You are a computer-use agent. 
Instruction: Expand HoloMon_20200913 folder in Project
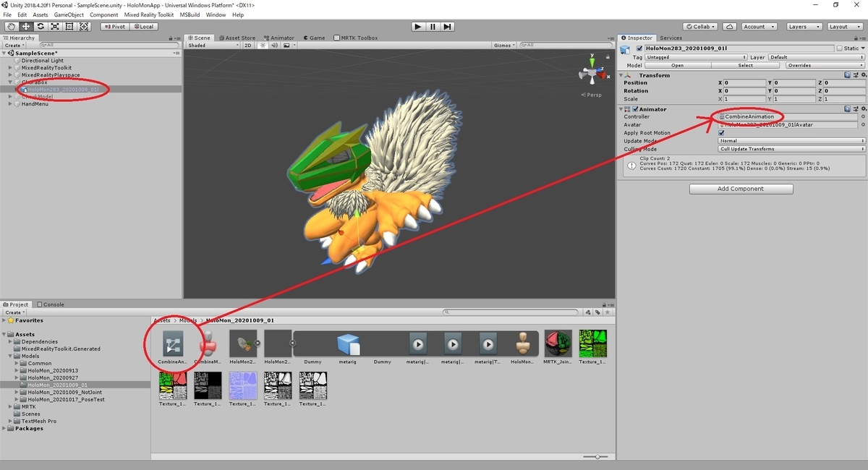[x=17, y=370]
